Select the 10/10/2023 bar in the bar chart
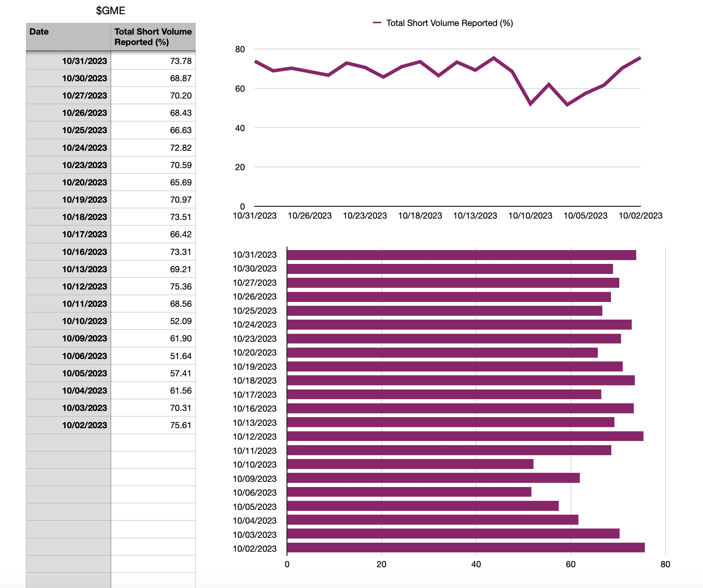The width and height of the screenshot is (703, 588). click(410, 464)
